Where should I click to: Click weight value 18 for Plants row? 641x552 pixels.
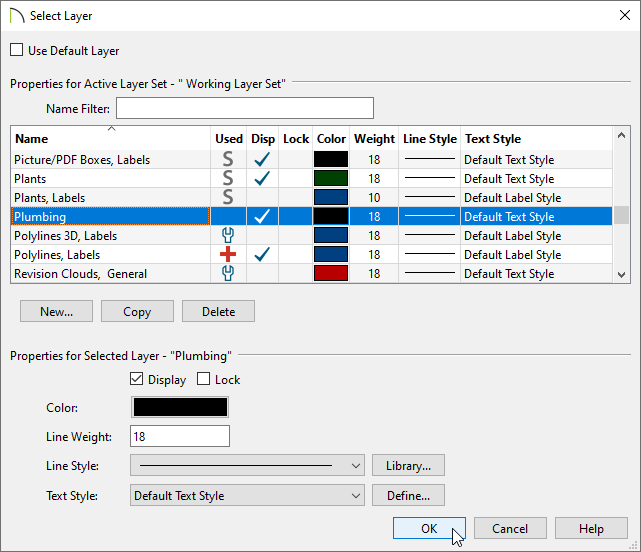[x=374, y=179]
